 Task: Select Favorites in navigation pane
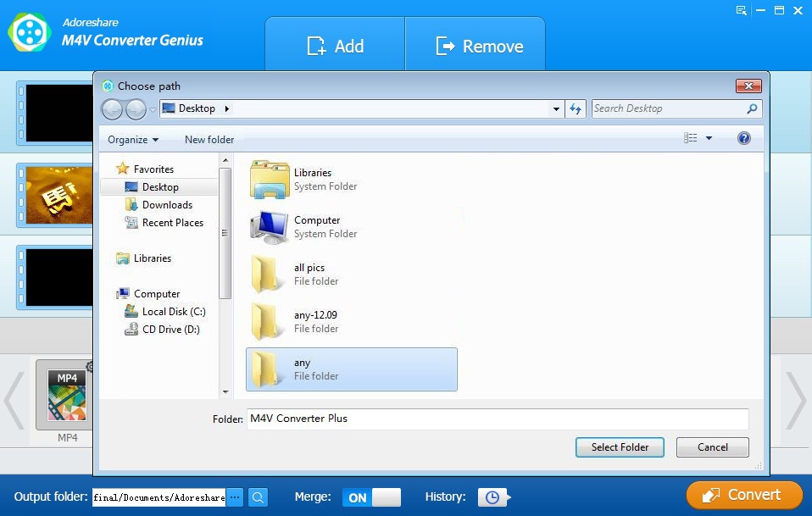point(145,169)
